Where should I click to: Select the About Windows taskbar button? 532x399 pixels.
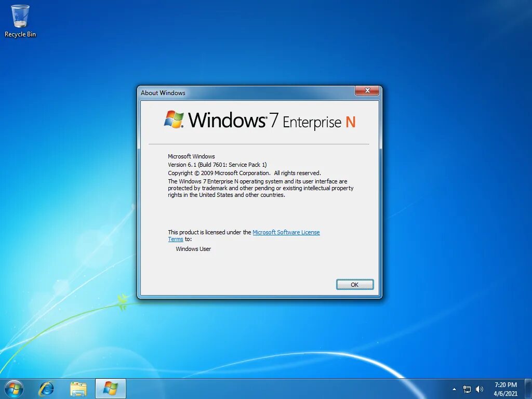click(111, 389)
